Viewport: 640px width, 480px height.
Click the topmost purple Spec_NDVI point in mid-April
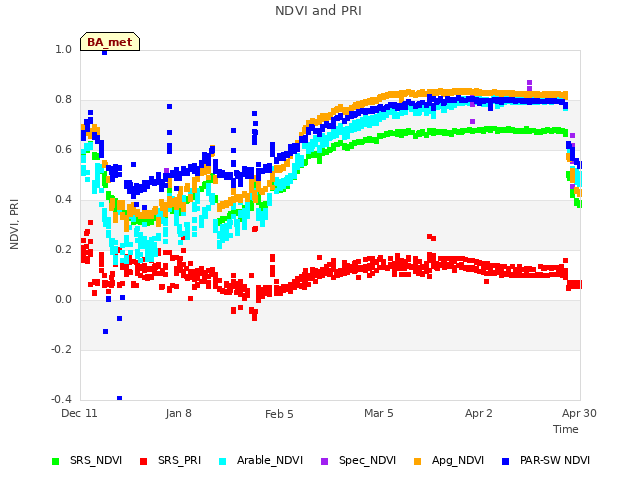529,82
